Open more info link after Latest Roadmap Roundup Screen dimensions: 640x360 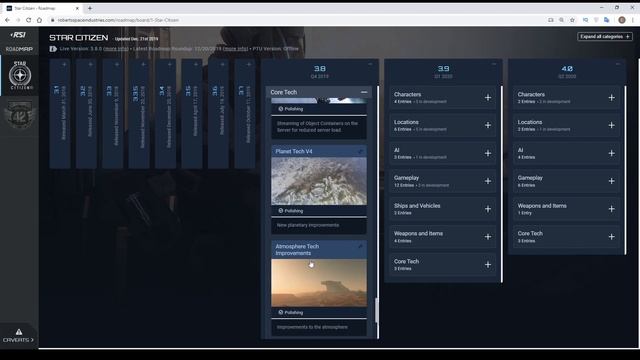tap(235, 49)
